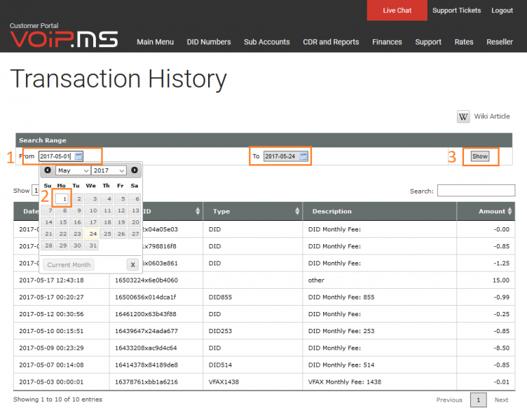The height and width of the screenshot is (420, 527).
Task: Start a Live Chat session
Action: pos(397,11)
